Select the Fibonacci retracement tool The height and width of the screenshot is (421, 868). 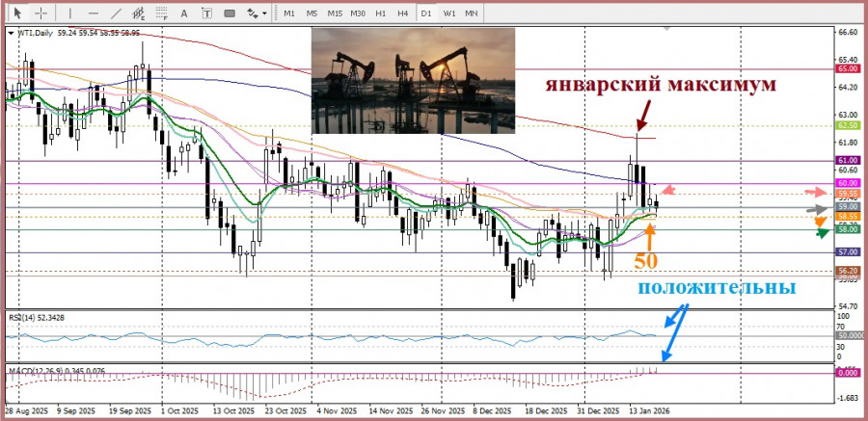(x=162, y=13)
